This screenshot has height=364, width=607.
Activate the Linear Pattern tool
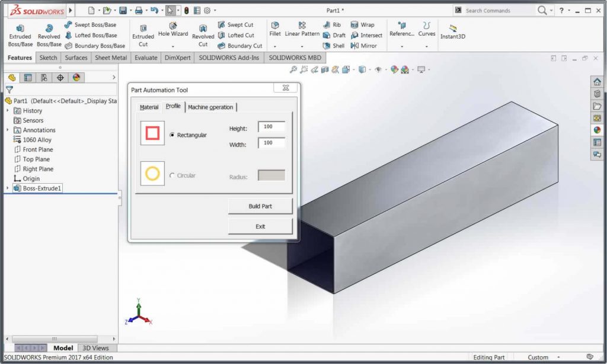click(x=302, y=30)
